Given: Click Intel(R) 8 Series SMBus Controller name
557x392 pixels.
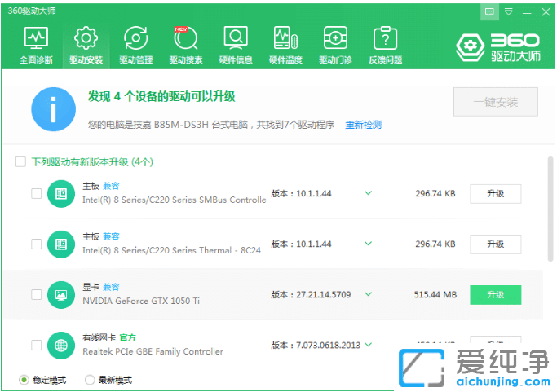Looking at the screenshot, I should (x=174, y=200).
